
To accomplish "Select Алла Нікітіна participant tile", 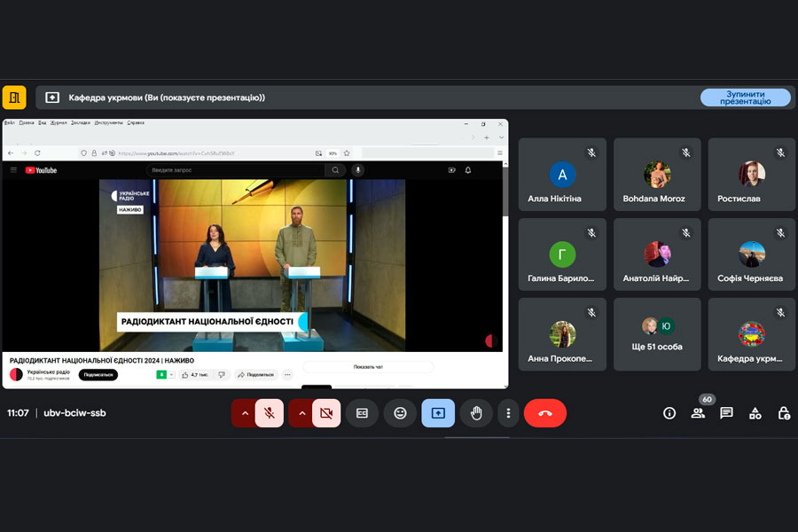I will [x=562, y=174].
